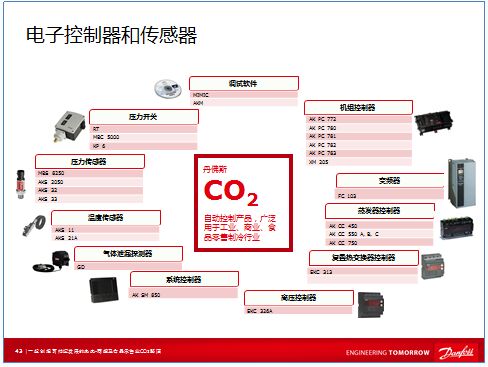Select the 系统控制器 heading box
This screenshot has width=488, height=367.
pos(184,279)
